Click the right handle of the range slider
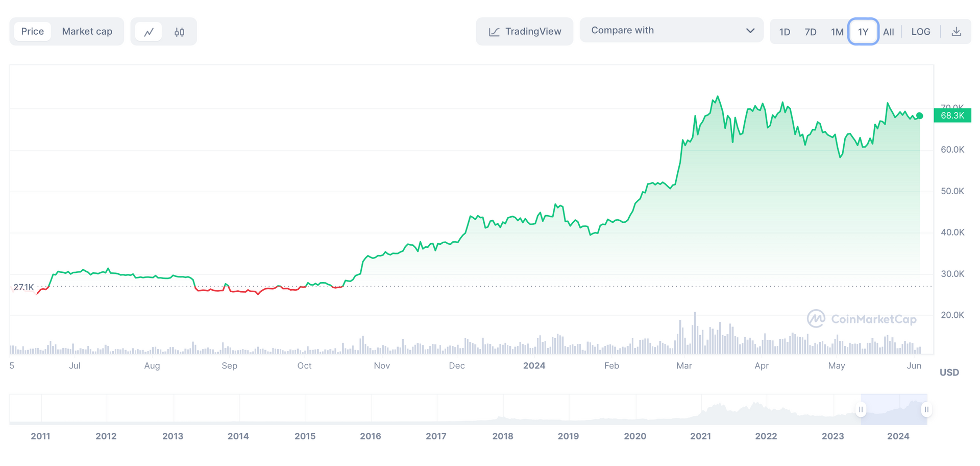 (x=926, y=409)
